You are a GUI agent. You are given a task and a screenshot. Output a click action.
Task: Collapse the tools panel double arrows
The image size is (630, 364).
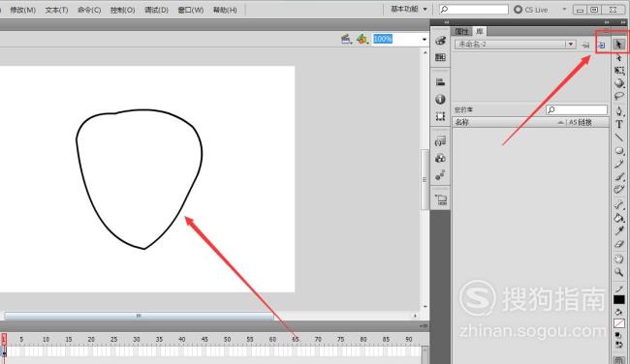coord(623,22)
